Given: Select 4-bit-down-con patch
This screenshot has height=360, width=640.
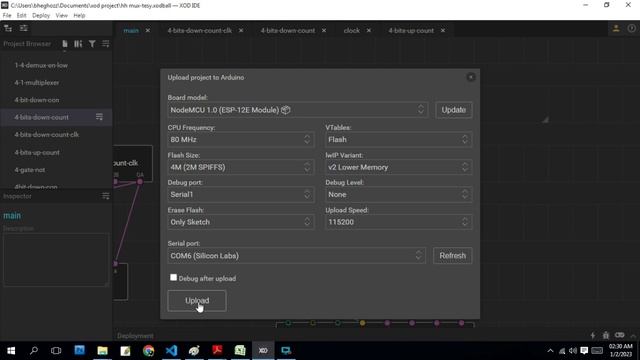Looking at the screenshot, I should (37, 100).
